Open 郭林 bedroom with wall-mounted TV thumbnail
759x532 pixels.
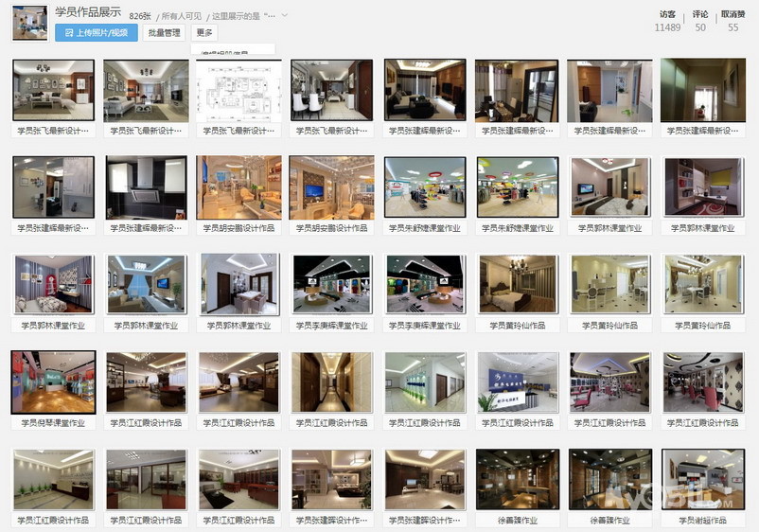(x=609, y=186)
